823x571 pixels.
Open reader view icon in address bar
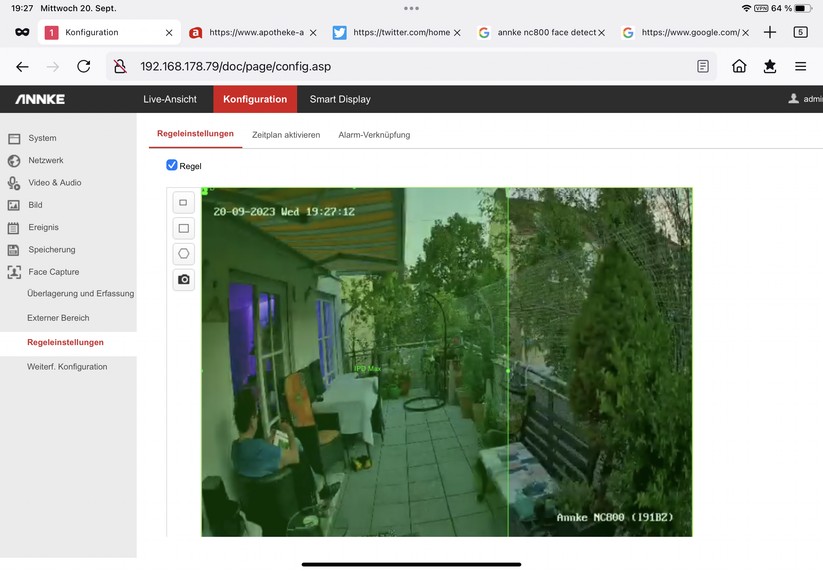(x=703, y=67)
